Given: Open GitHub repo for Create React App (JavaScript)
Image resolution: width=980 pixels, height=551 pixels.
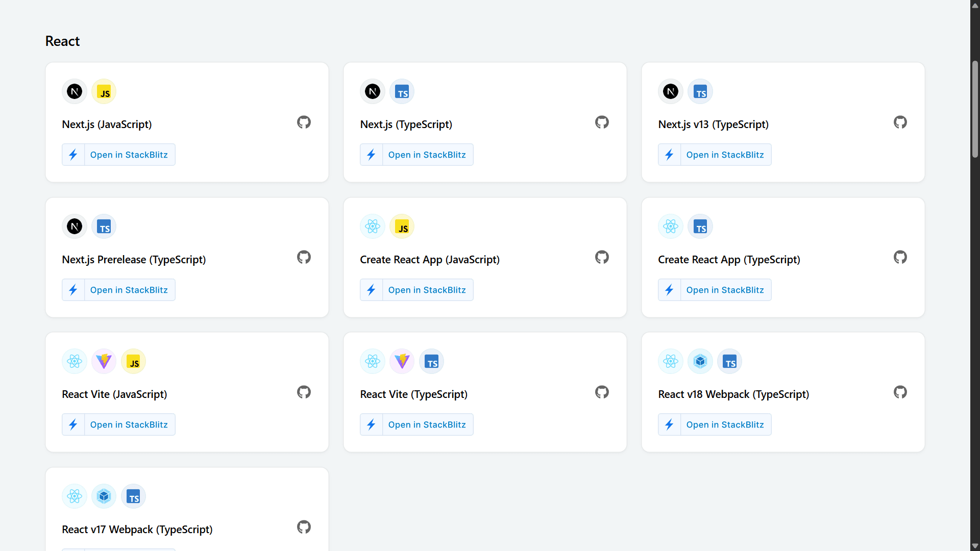Looking at the screenshot, I should [602, 257].
